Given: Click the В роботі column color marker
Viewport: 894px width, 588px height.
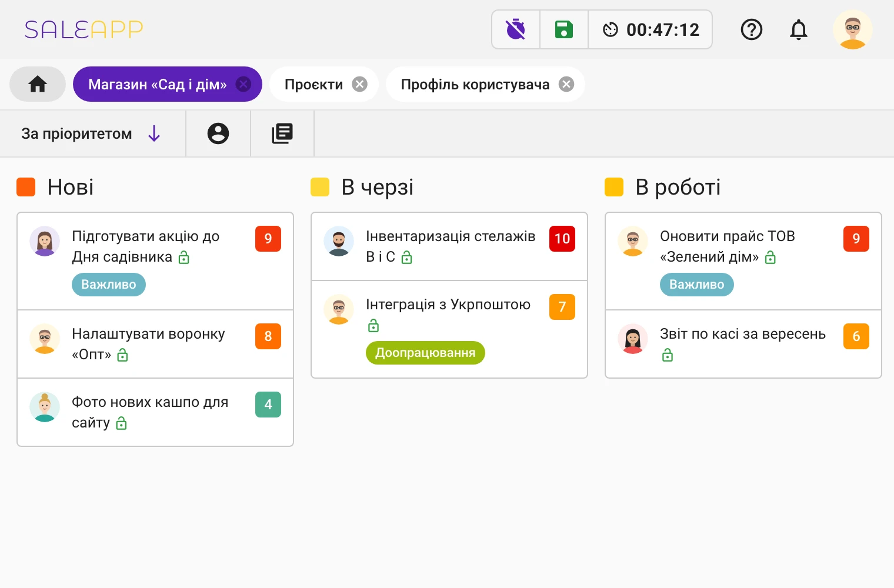Looking at the screenshot, I should 614,187.
